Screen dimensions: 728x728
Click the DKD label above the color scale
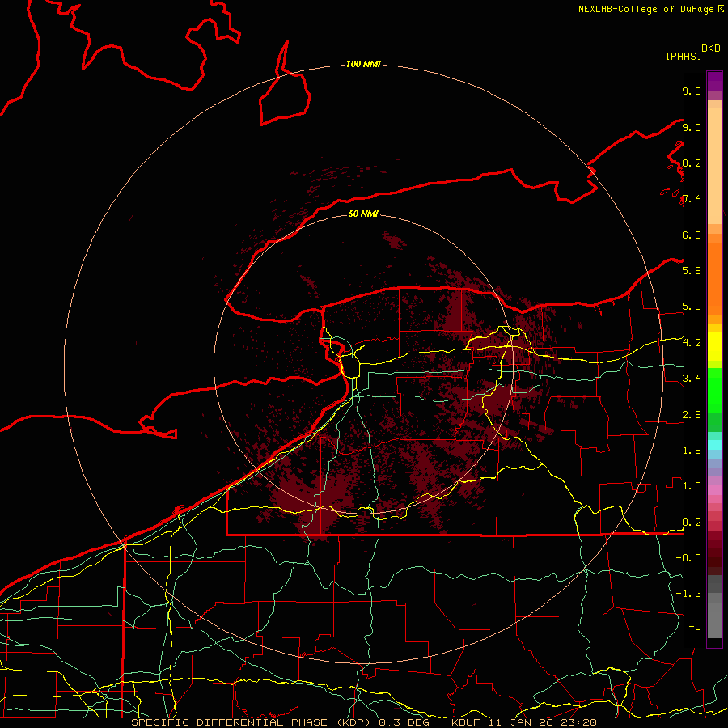(710, 49)
